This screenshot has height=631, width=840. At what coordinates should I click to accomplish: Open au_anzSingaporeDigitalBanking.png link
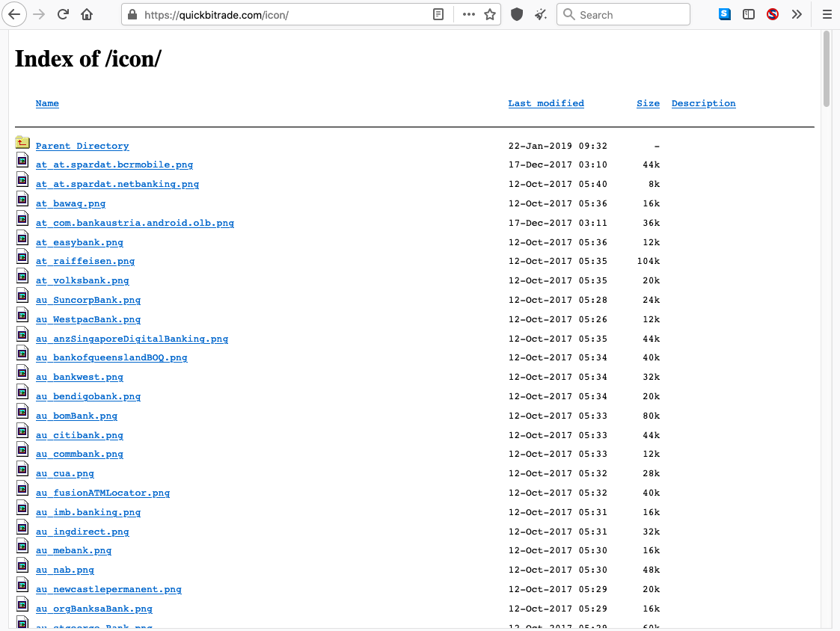coord(132,339)
